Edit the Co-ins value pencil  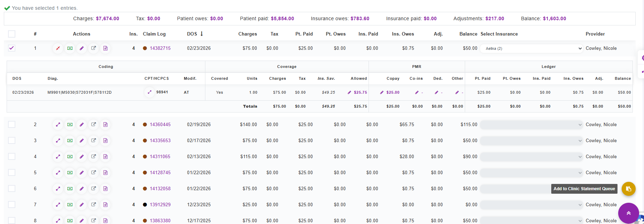pyautogui.click(x=417, y=92)
